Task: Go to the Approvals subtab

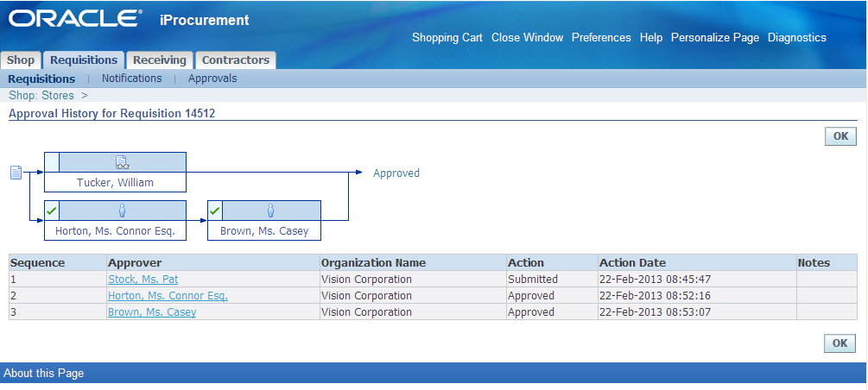Action: click(212, 78)
